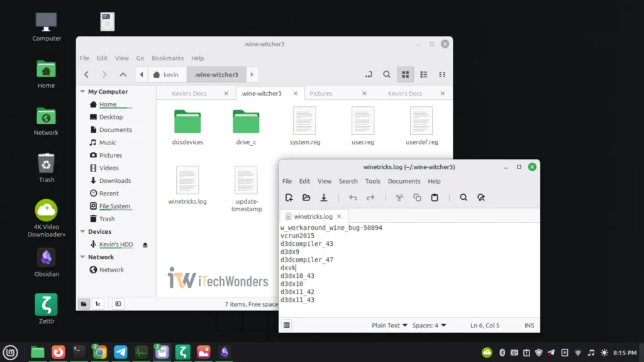Start a file search with the magnifier icon
This screenshot has height=362, width=644.
[386, 74]
